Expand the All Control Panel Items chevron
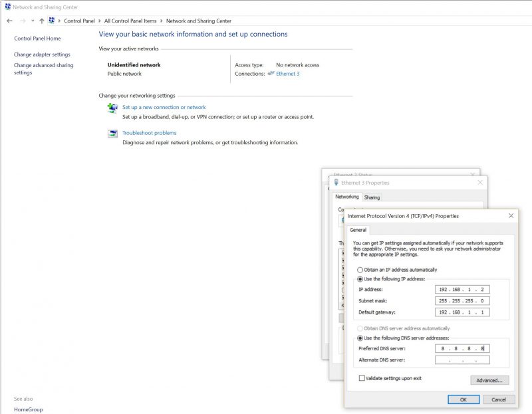Image resolution: width=532 pixels, height=414 pixels. point(162,21)
